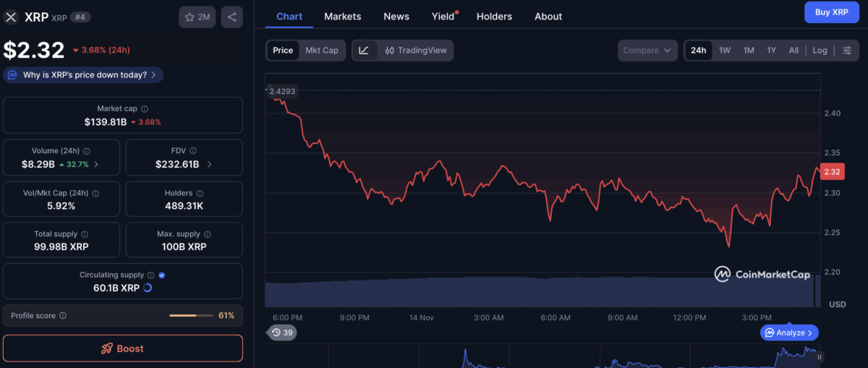The width and height of the screenshot is (868, 368).
Task: Click Market cap info icon
Action: pyautogui.click(x=144, y=108)
